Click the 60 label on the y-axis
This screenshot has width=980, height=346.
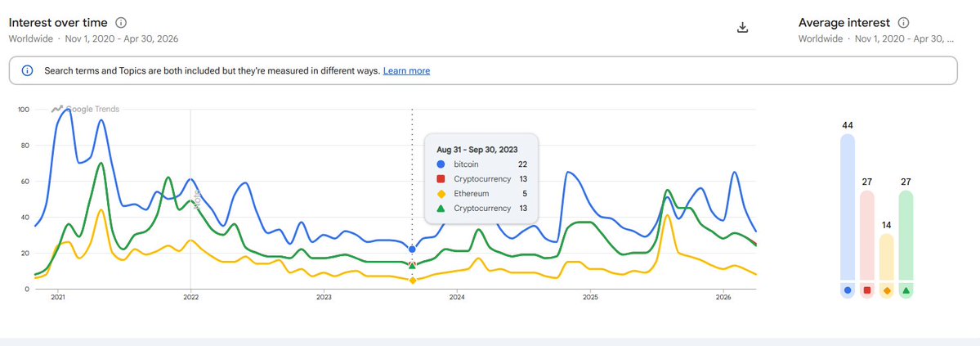coord(25,182)
